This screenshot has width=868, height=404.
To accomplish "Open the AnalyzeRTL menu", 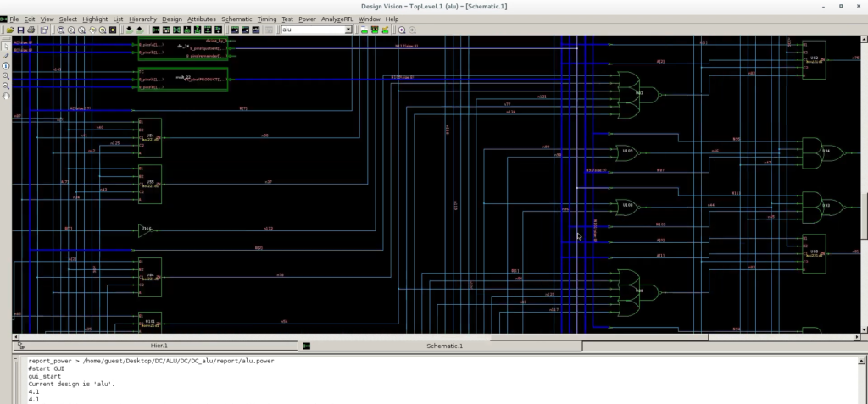I will 337,19.
